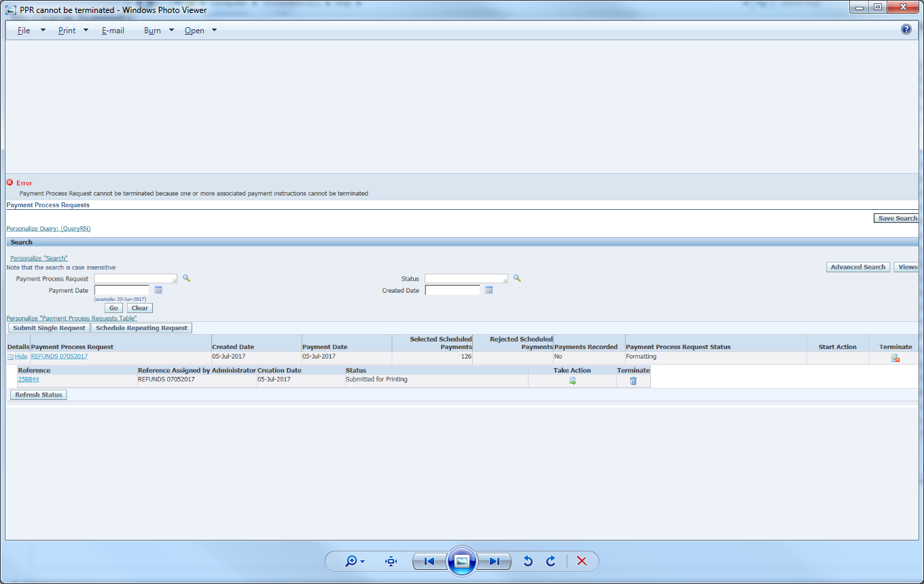The height and width of the screenshot is (584, 924).
Task: Open the File menu
Action: pyautogui.click(x=24, y=30)
